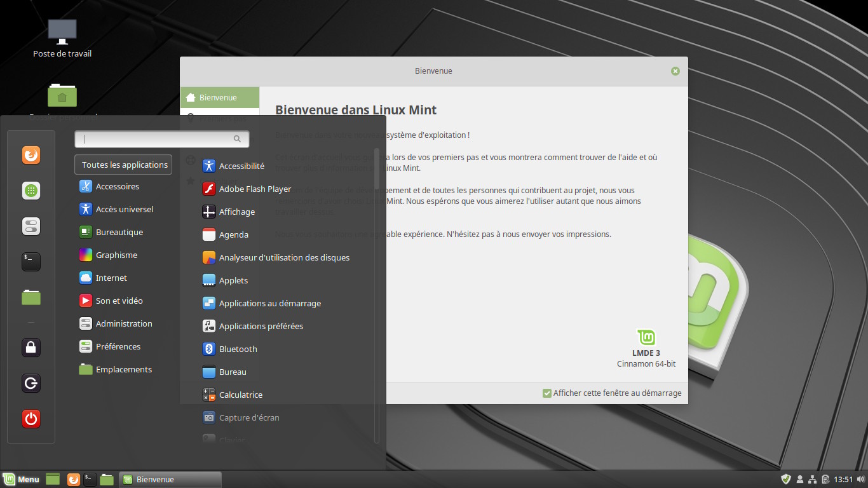Viewport: 868px width, 488px height.
Task: Open Firefox from the menu favorites
Action: [31, 156]
